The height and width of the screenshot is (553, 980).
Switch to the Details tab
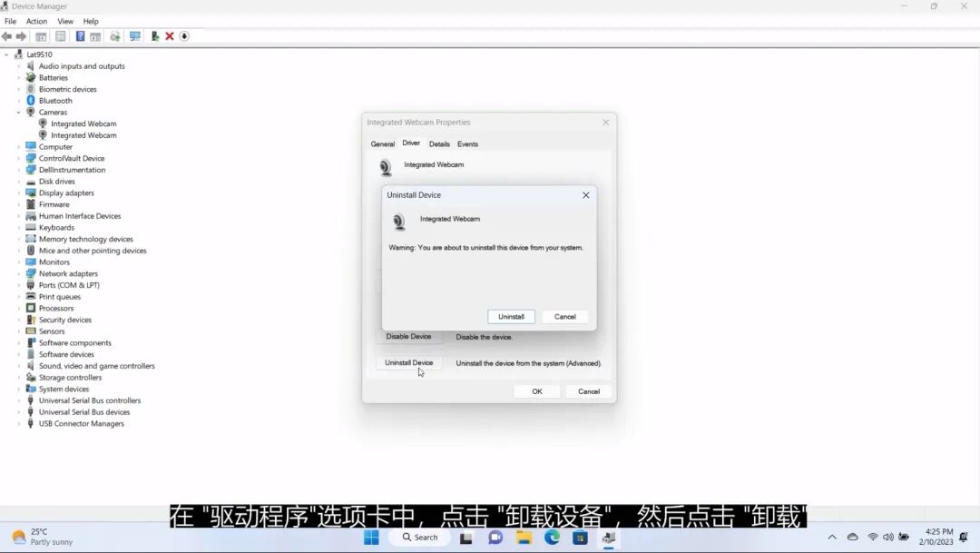coord(439,143)
